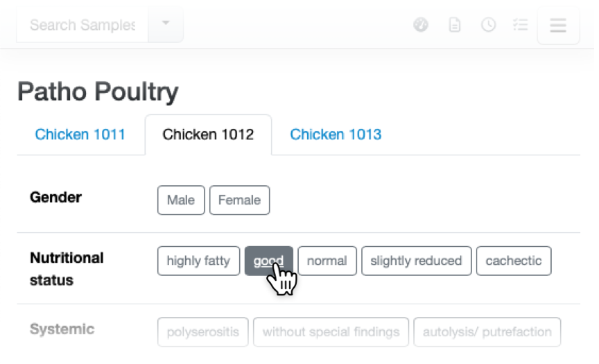
Task: Toggle the good nutritional status option
Action: (x=268, y=261)
